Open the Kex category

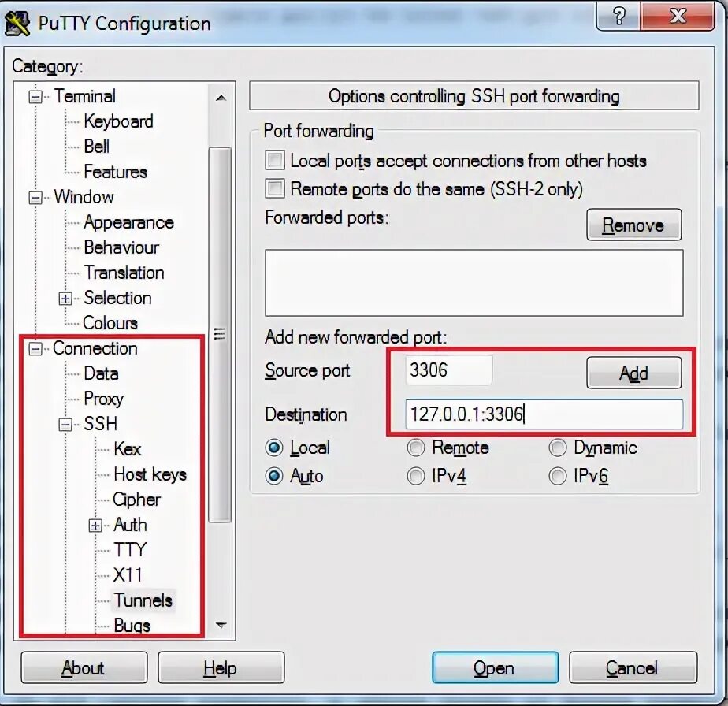pyautogui.click(x=127, y=449)
